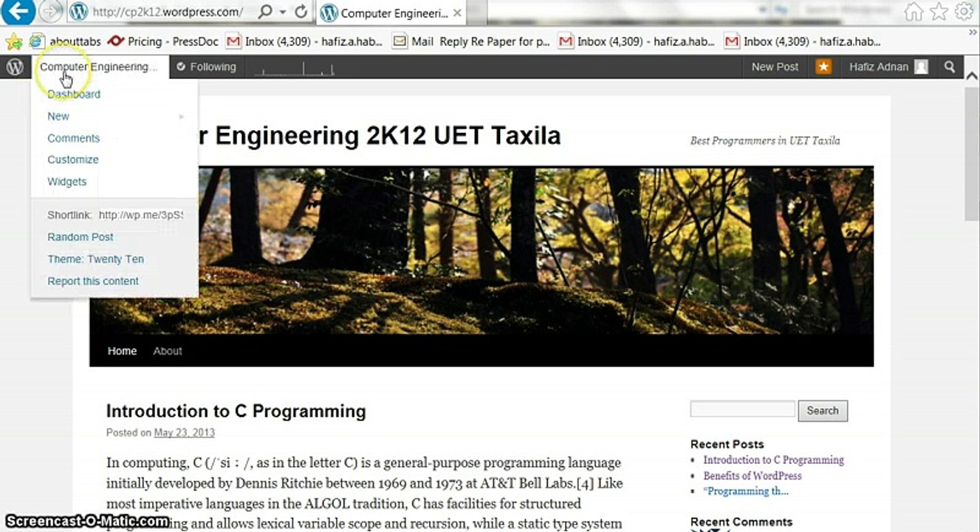Go to the About navigation item

[168, 351]
